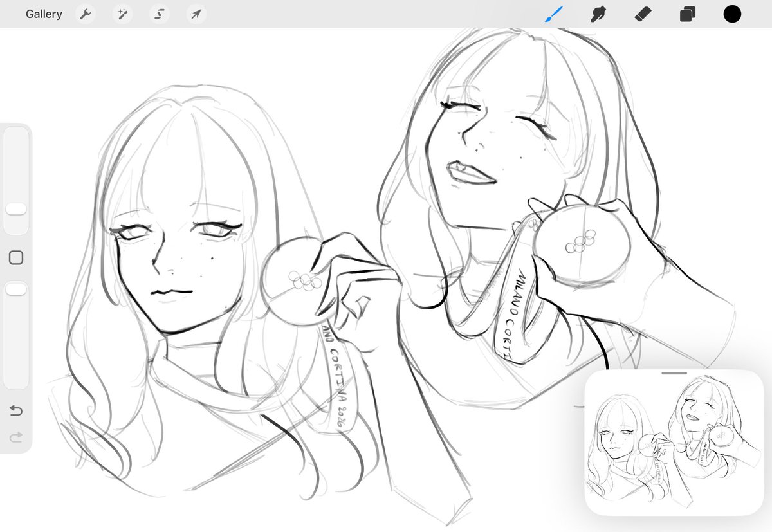Open the Layers panel
This screenshot has height=532, width=772.
[x=687, y=14]
